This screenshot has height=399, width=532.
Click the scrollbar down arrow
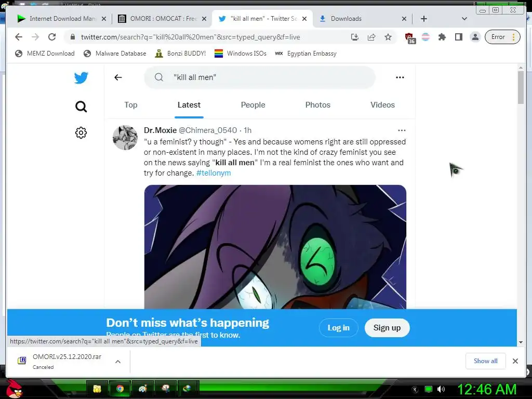pyautogui.click(x=521, y=342)
